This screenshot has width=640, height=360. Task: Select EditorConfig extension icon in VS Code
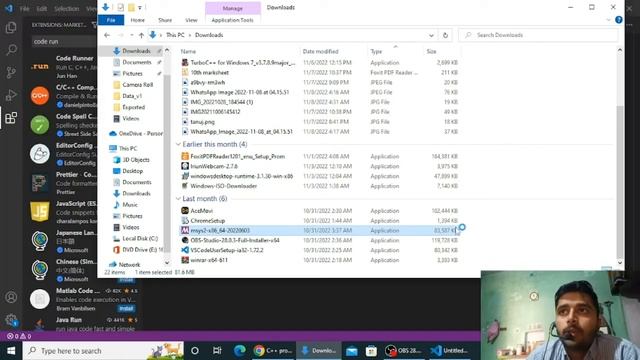pos(40,153)
